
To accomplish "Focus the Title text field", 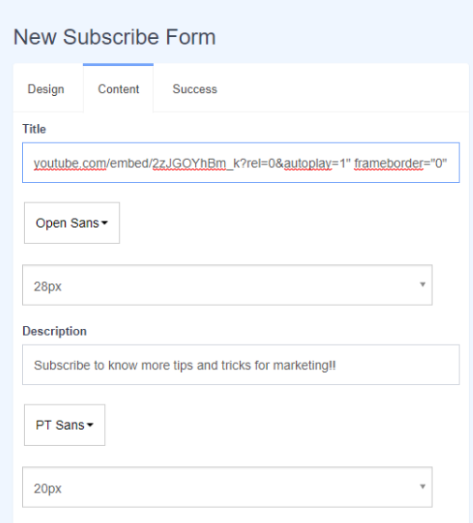I will 241,163.
